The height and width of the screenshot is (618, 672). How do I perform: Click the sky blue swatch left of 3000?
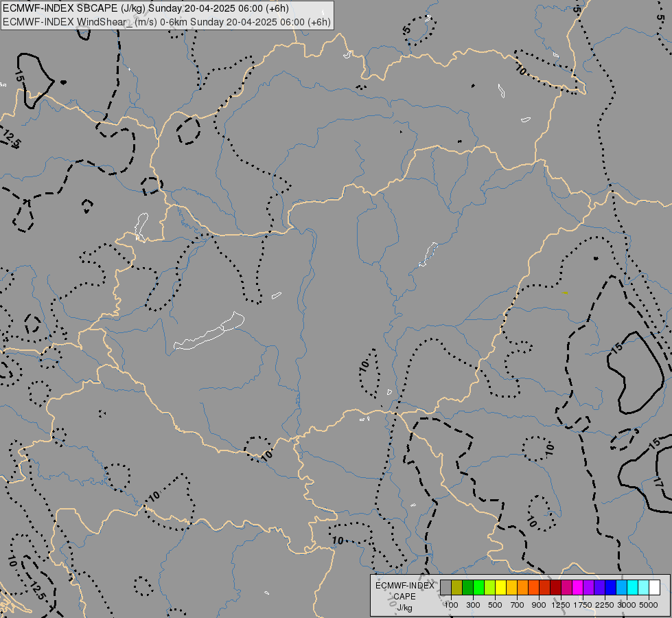tap(621, 587)
